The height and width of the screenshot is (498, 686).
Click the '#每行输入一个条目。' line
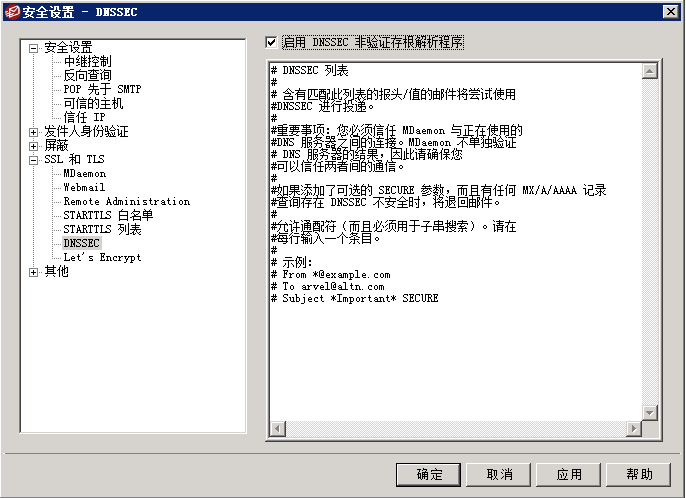[326, 238]
